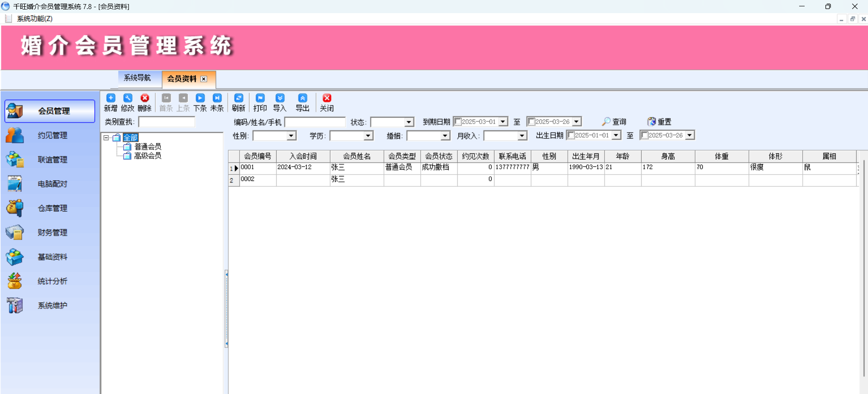Open the 月收入 dropdown
Screen dimensions: 868x394
tap(522, 136)
